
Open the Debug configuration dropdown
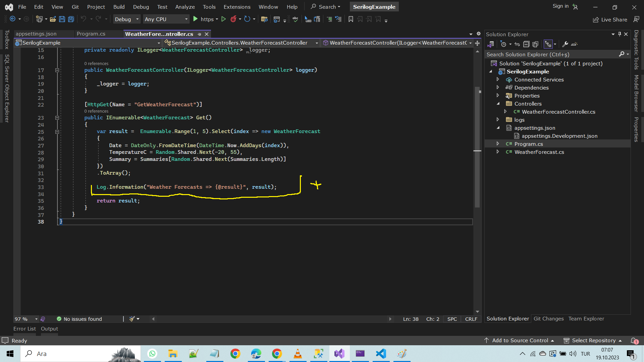127,19
